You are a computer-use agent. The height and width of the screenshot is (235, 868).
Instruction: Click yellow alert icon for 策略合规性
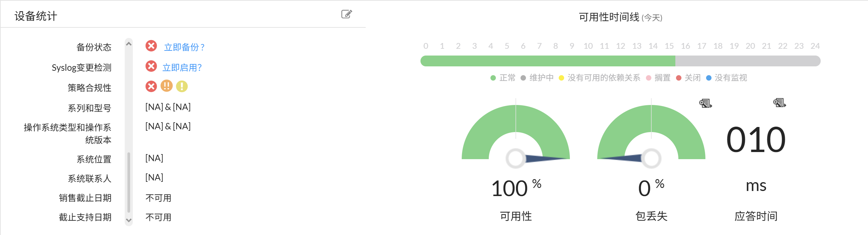(181, 86)
